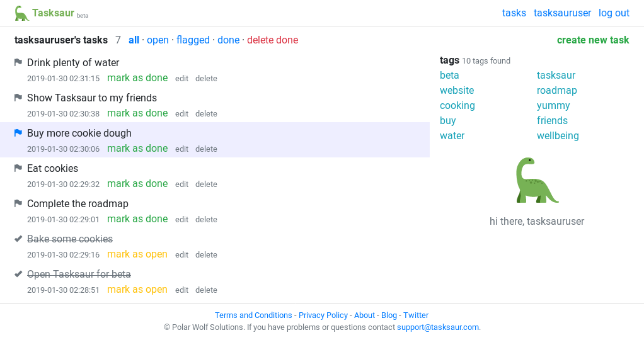Screen dimensions: 644x340
Task: Mark Buy more cookie dough as done
Action: tap(137, 149)
